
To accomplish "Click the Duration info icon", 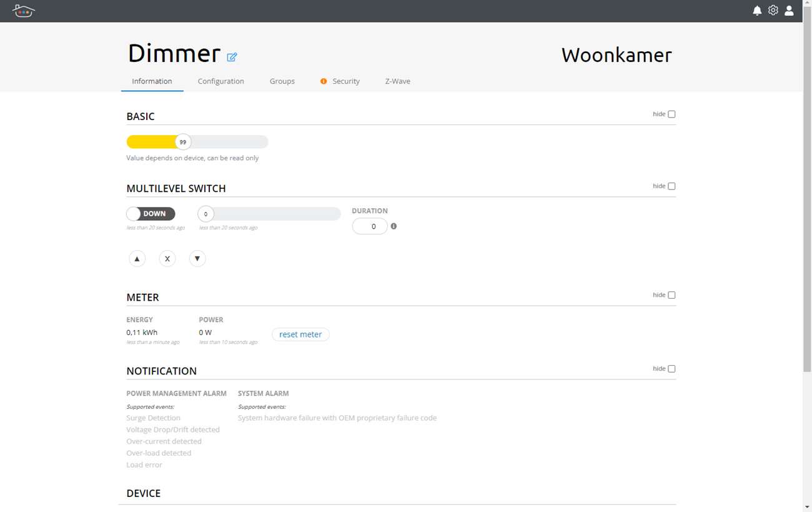I will coord(394,226).
